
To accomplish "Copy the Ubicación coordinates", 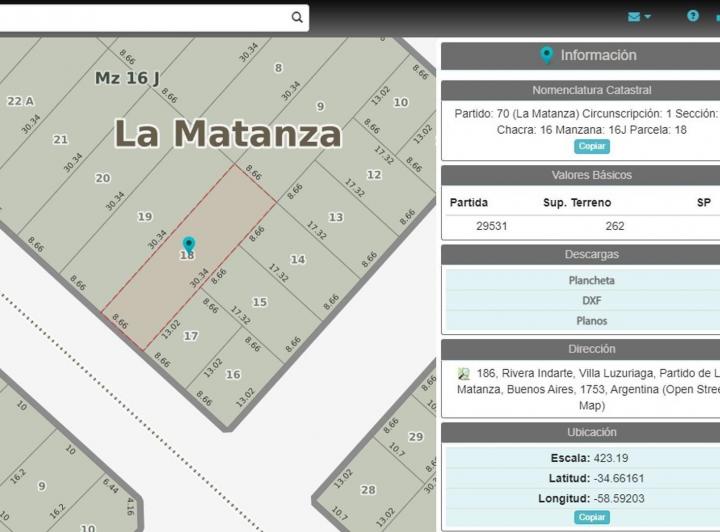I will 591,517.
